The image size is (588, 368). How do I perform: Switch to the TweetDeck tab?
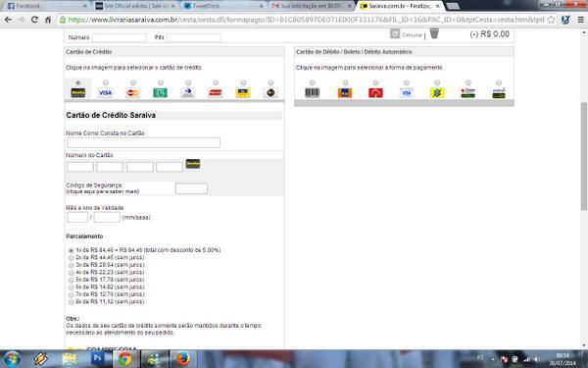coord(222,6)
